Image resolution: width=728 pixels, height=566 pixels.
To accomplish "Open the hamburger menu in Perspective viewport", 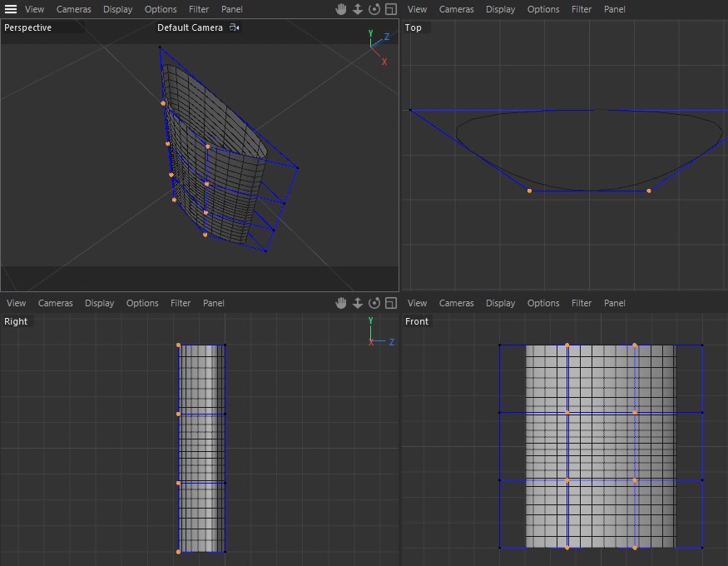I will 10,9.
